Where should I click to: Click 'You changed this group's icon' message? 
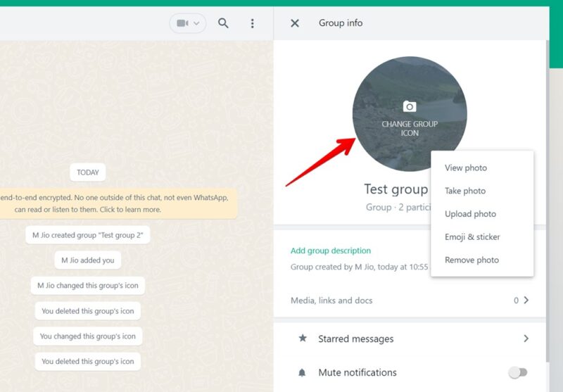click(x=87, y=336)
